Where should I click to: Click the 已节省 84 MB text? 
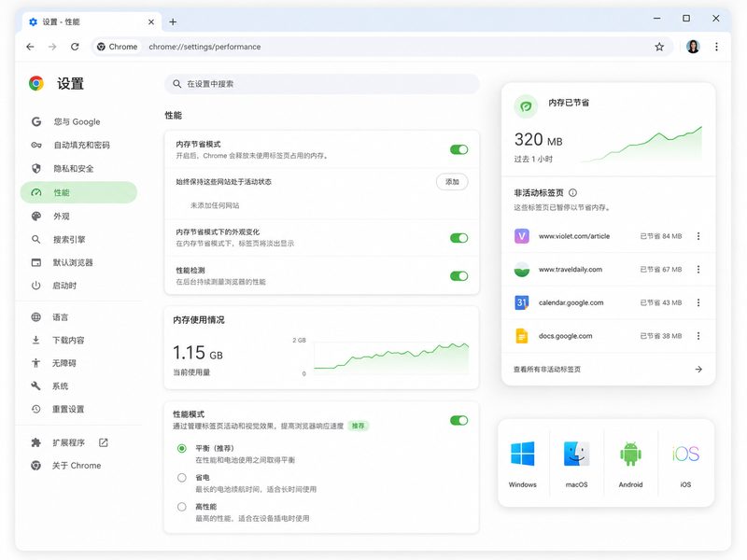[x=661, y=236]
